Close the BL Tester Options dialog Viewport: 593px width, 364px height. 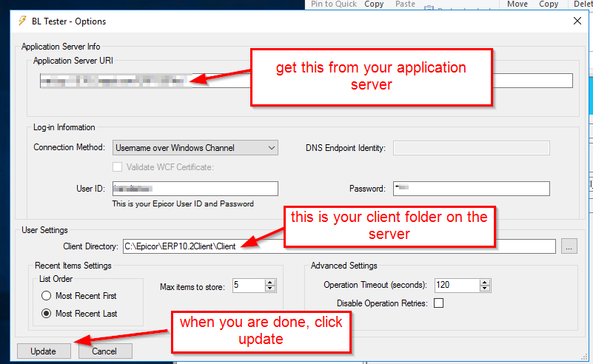577,21
